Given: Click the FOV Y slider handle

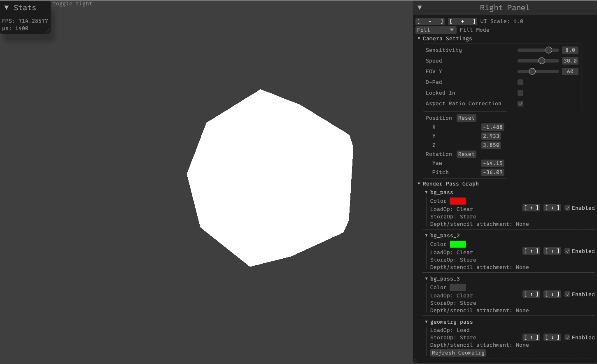Looking at the screenshot, I should coord(532,72).
